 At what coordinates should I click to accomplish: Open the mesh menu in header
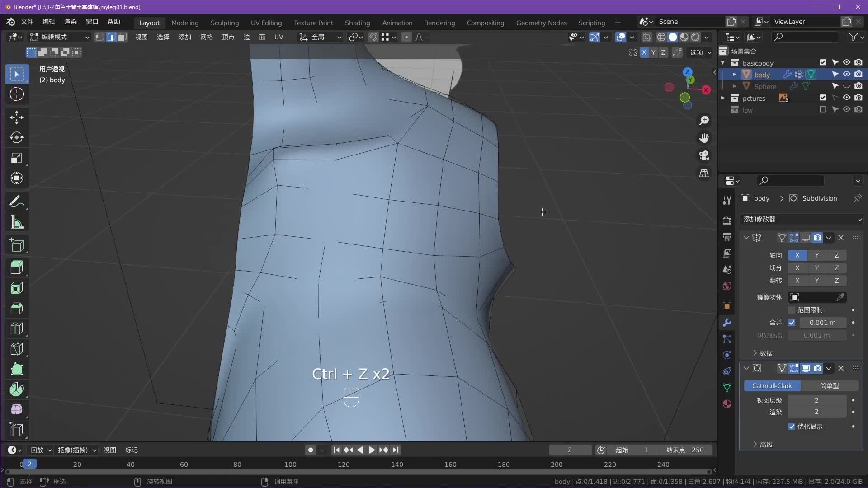pyautogui.click(x=206, y=37)
